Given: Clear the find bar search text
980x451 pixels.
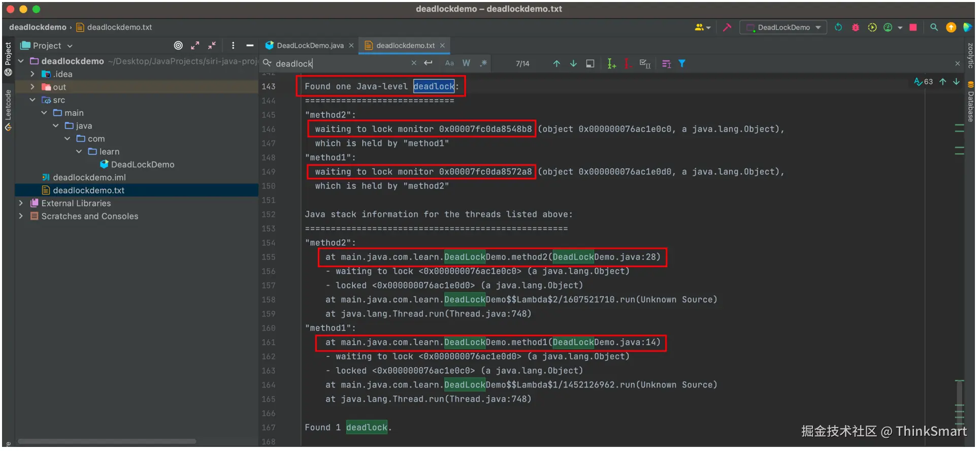Looking at the screenshot, I should tap(414, 63).
